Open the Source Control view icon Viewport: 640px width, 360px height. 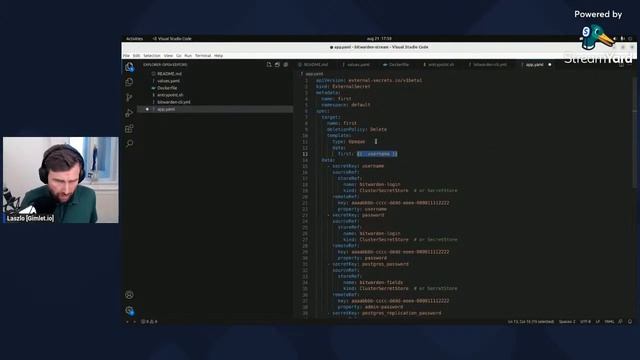129,97
